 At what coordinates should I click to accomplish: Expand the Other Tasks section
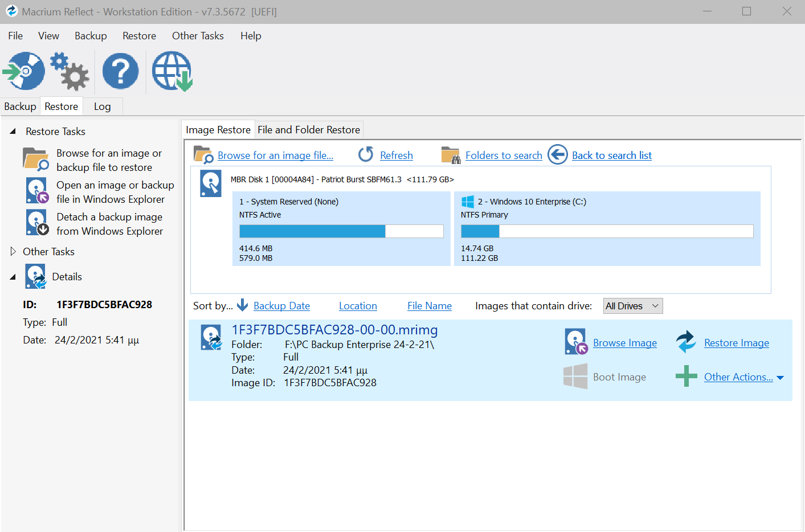coord(13,251)
